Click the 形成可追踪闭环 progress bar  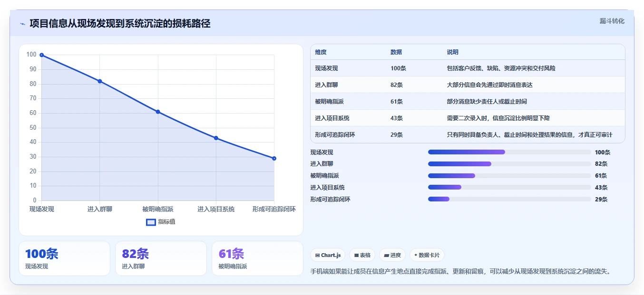pos(509,199)
